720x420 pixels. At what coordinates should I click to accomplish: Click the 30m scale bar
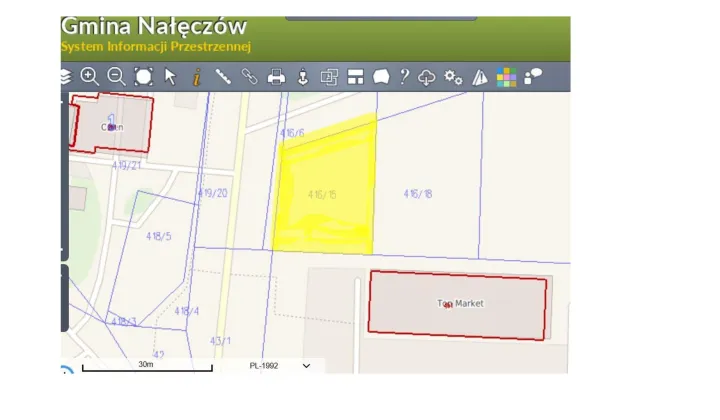point(147,367)
